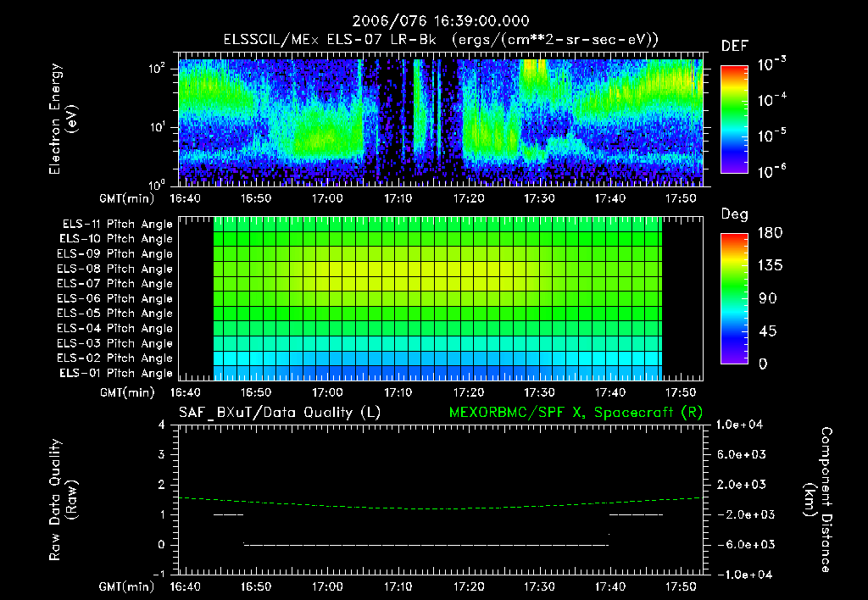Click the '4' data quality axis tick
Screen dimensions: 868x600
pos(162,425)
